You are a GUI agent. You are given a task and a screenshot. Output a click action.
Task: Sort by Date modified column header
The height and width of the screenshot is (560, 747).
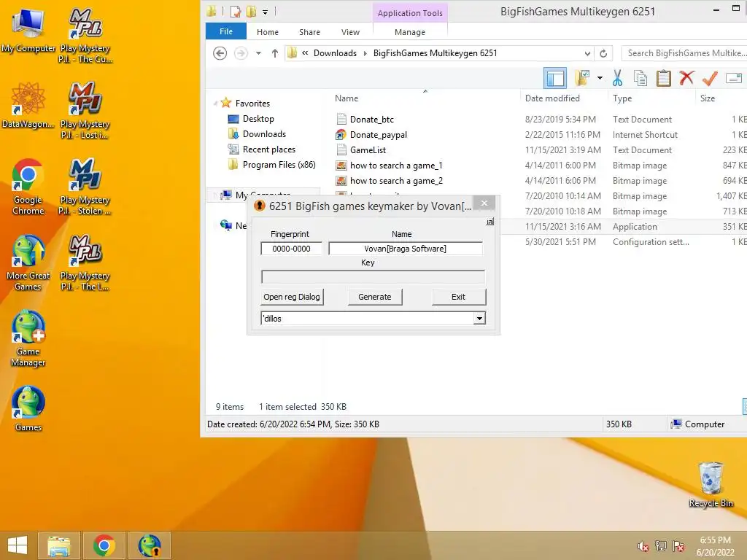(x=552, y=98)
